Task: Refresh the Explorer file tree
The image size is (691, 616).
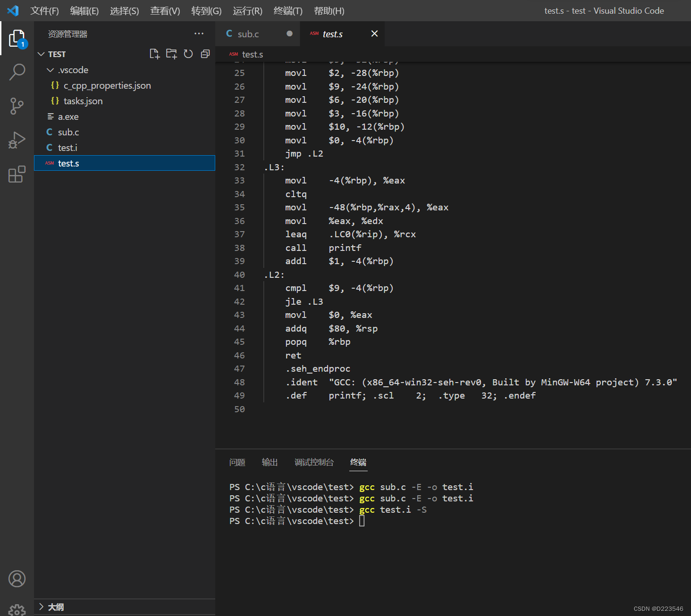Action: (188, 54)
